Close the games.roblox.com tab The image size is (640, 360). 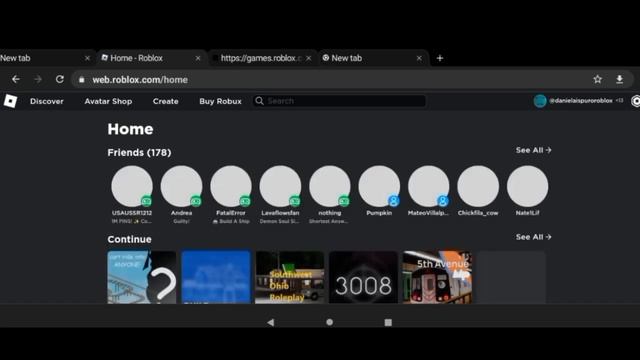pyautogui.click(x=309, y=58)
